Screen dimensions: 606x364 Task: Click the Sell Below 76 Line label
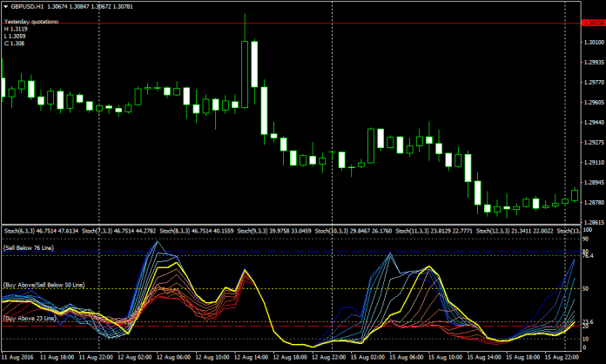[x=27, y=248]
